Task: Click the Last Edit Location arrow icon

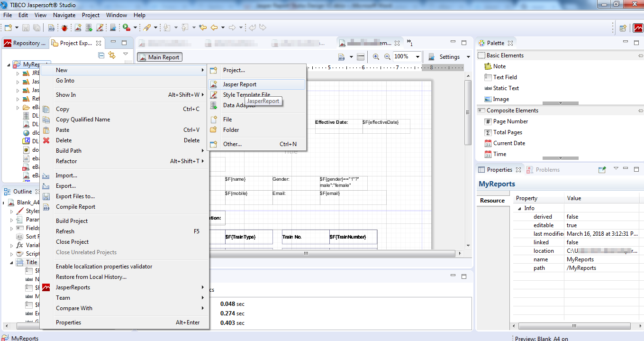Action: pyautogui.click(x=203, y=28)
